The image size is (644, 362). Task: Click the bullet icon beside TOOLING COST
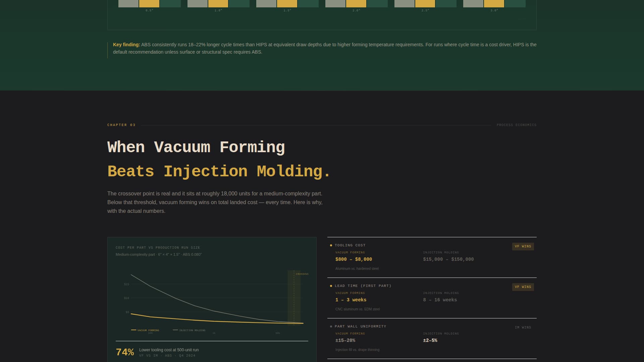tap(331, 245)
